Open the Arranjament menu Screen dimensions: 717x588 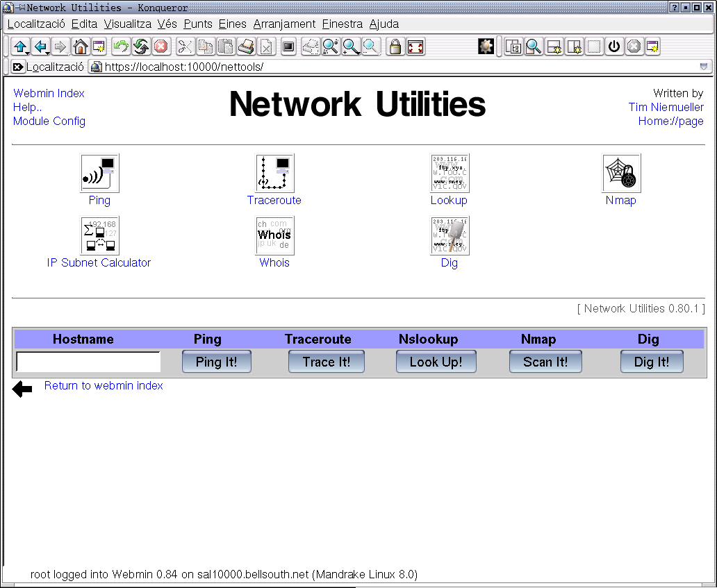284,24
